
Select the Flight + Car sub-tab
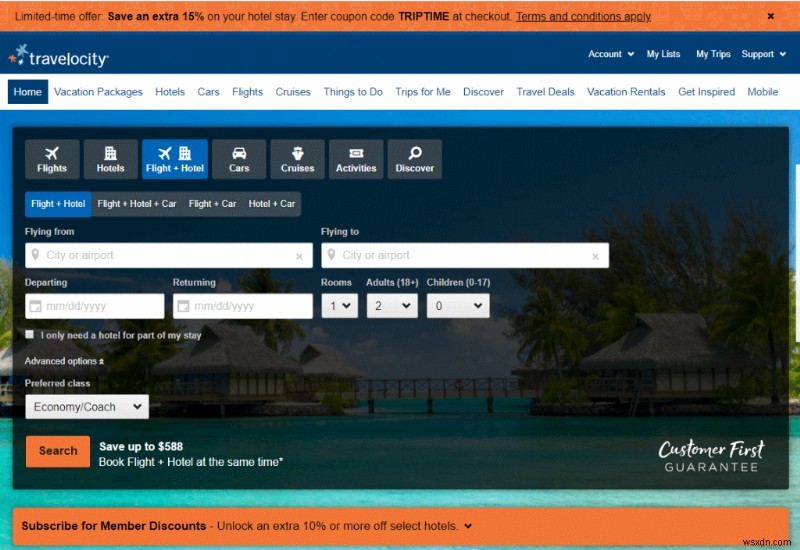click(x=212, y=204)
